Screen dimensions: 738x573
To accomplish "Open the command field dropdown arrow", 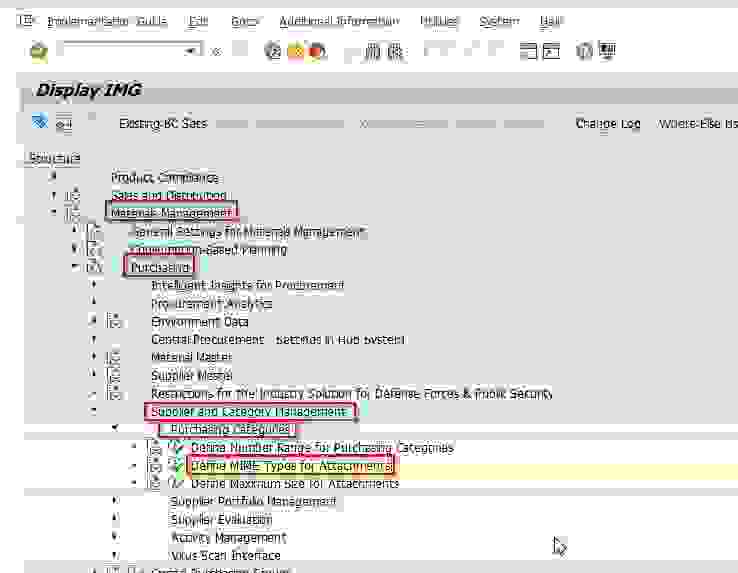I will tap(190, 51).
